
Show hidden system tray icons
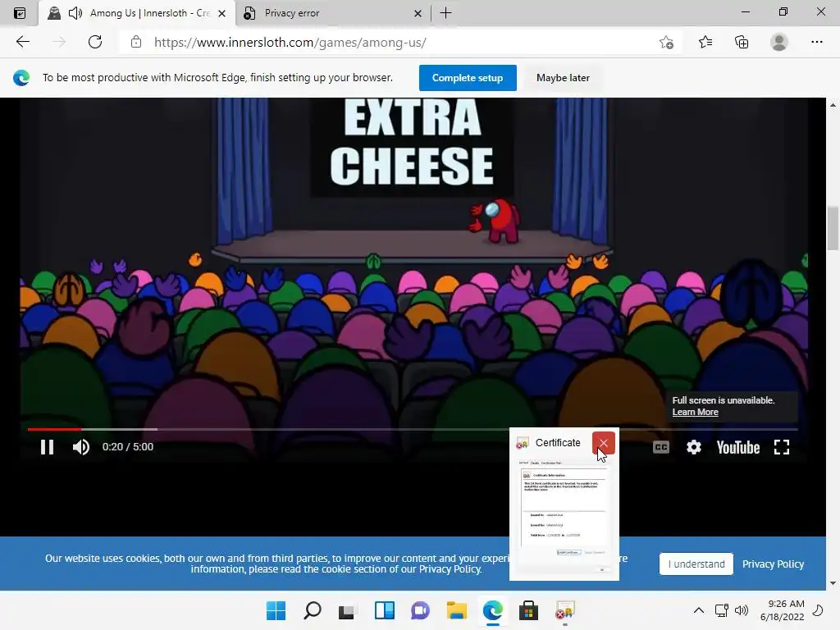pos(699,610)
